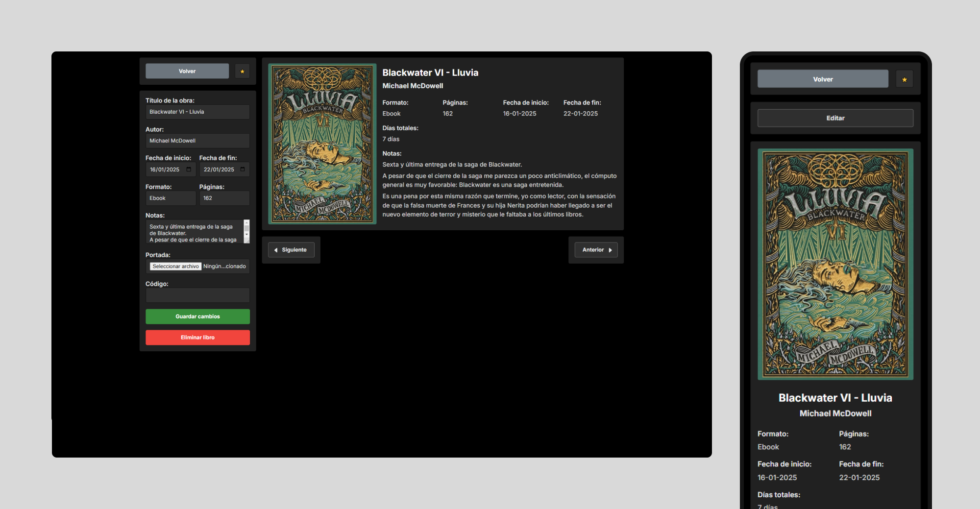Focus the Título de la obra field
Screen dimensions: 980x509
[197, 112]
